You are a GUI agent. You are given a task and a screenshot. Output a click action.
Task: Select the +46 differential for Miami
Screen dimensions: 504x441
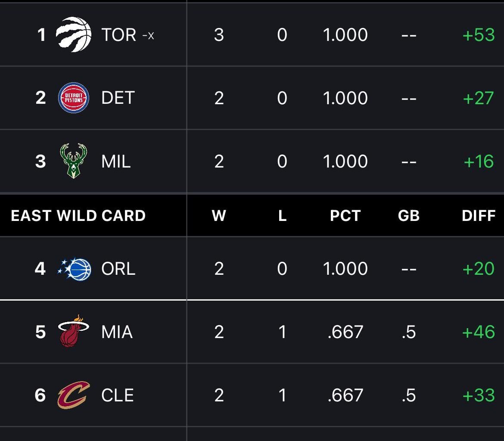(479, 332)
